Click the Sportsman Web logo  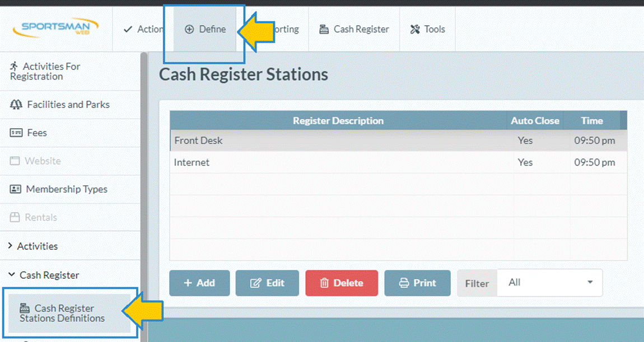click(x=59, y=29)
